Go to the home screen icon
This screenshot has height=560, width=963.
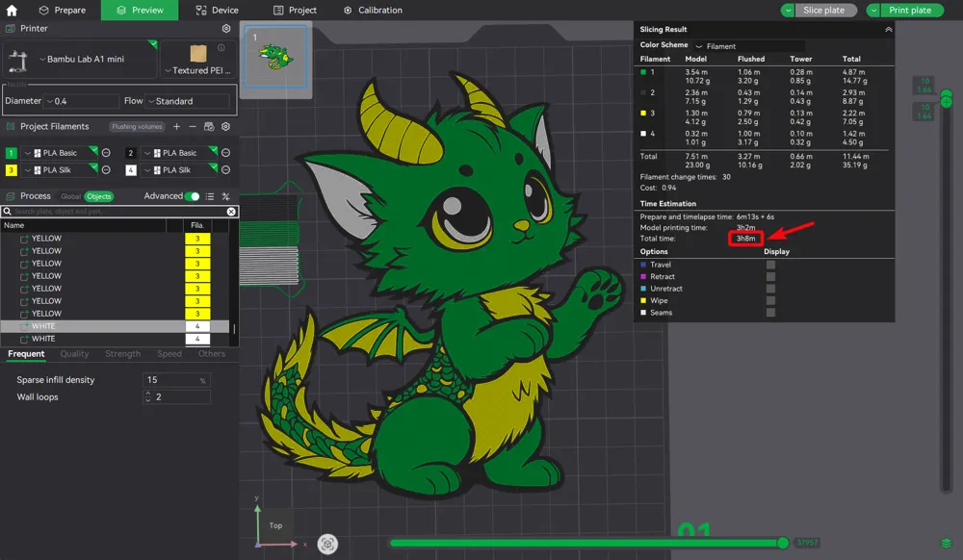click(x=11, y=10)
